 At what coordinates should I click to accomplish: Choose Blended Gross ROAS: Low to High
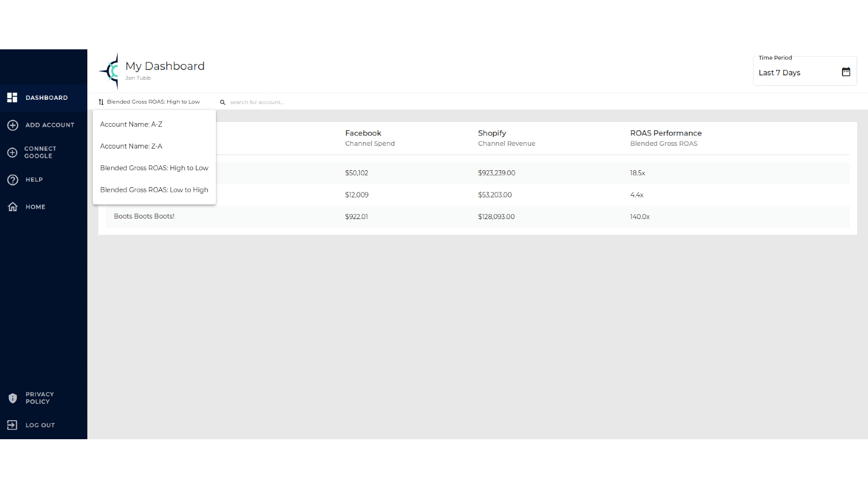[x=155, y=190]
